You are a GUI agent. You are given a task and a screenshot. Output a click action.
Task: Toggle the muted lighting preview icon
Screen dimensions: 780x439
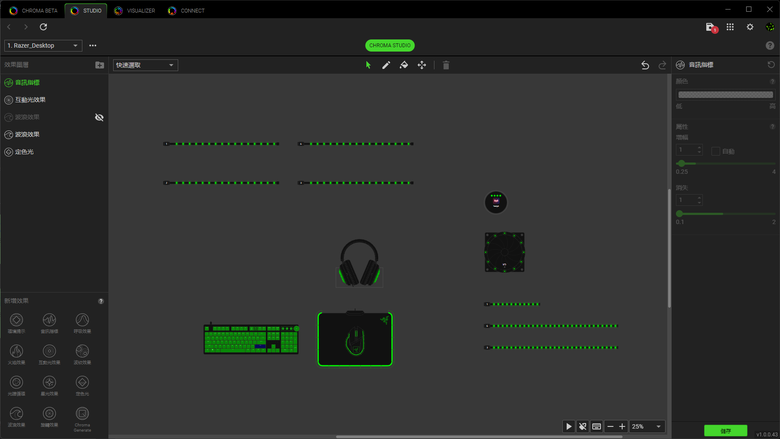click(583, 427)
